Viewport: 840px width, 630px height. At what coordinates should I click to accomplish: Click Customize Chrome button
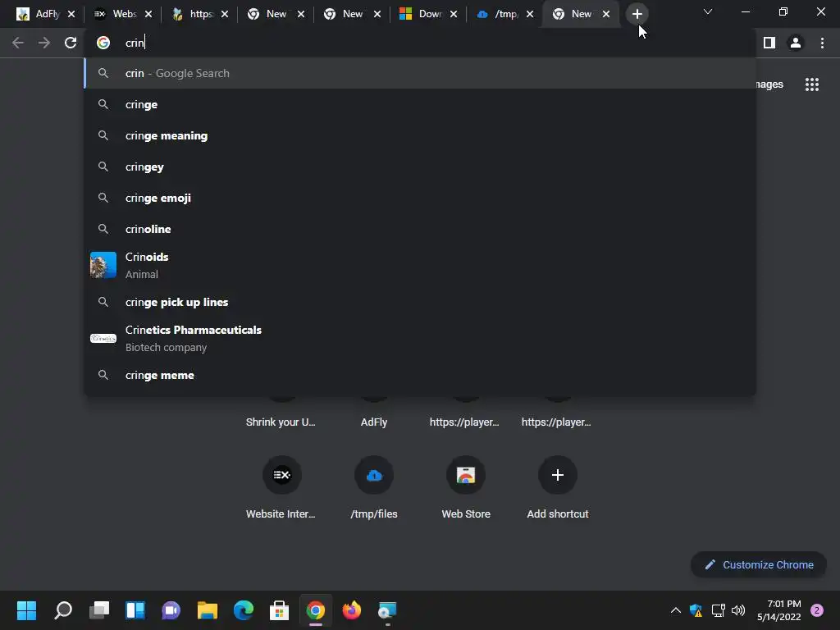pyautogui.click(x=759, y=564)
